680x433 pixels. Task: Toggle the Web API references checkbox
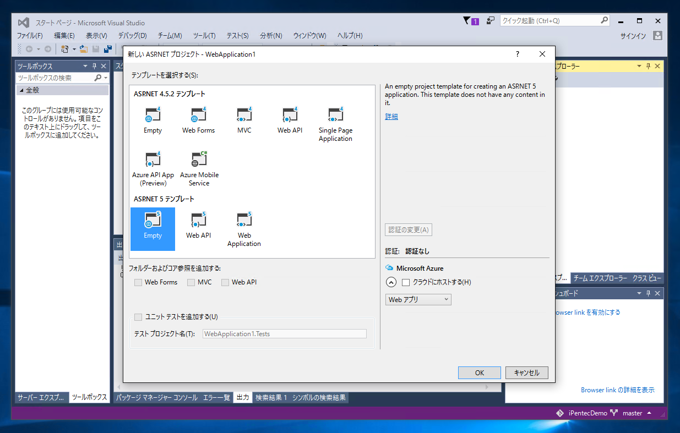click(x=225, y=282)
